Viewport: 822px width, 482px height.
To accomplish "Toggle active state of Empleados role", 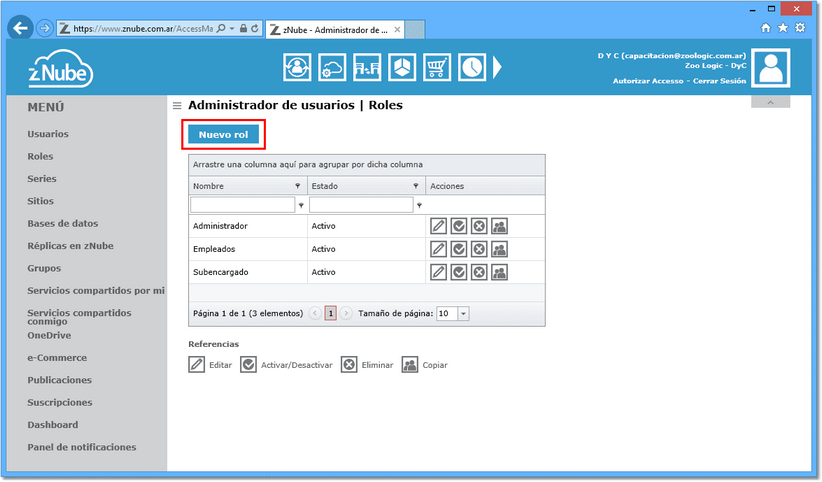I will [x=459, y=249].
